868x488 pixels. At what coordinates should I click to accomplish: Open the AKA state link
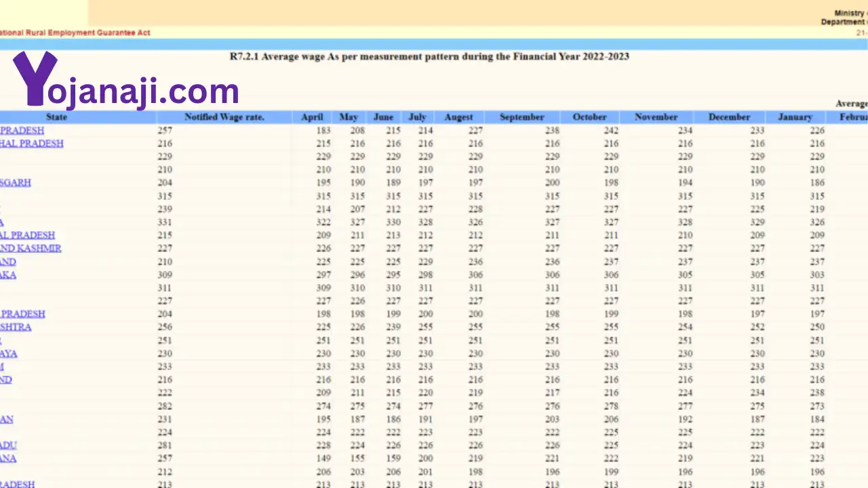coord(8,275)
